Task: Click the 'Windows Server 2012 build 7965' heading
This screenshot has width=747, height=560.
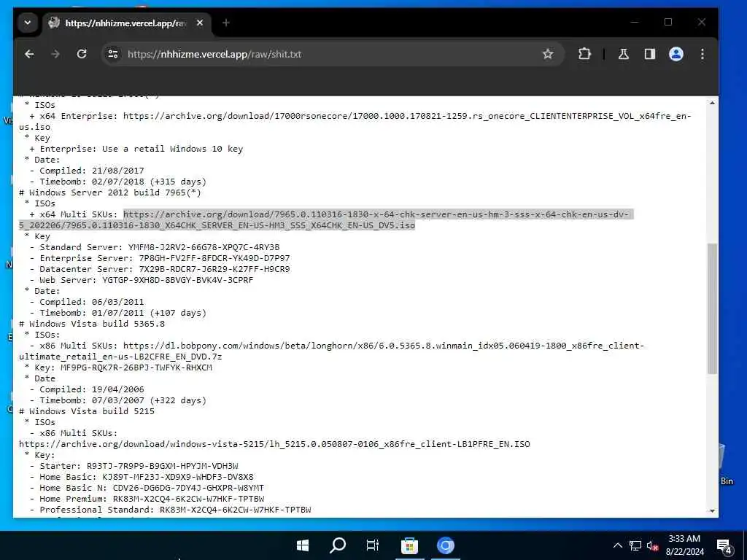Action: pos(110,192)
